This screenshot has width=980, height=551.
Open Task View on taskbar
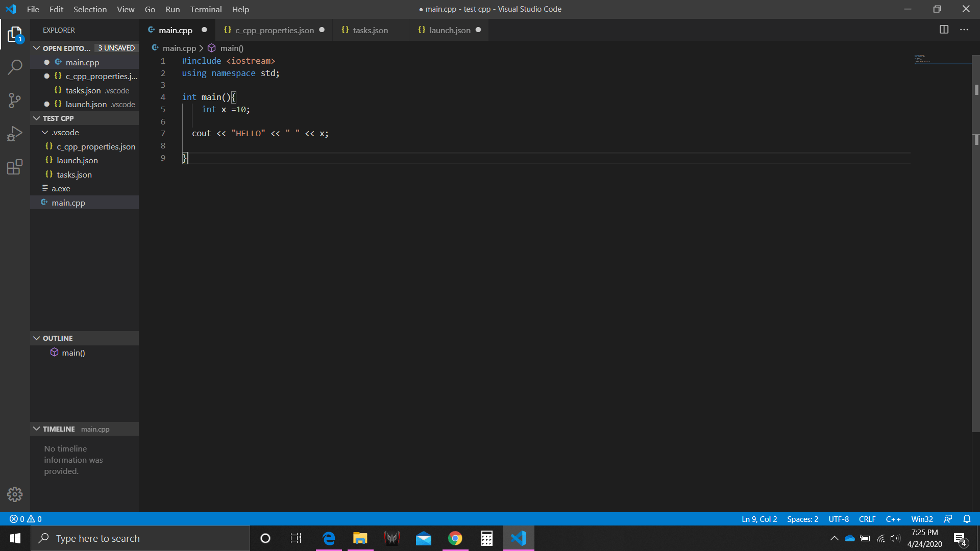coord(296,538)
